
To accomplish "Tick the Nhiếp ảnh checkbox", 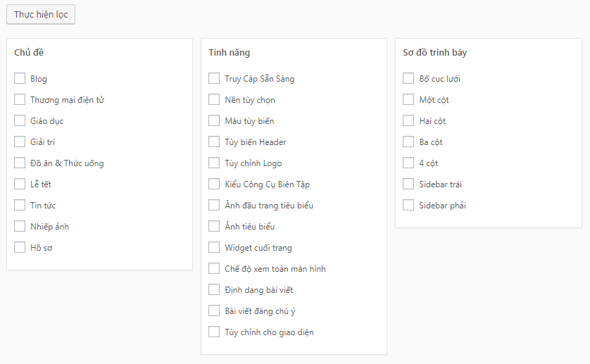I will click(20, 227).
